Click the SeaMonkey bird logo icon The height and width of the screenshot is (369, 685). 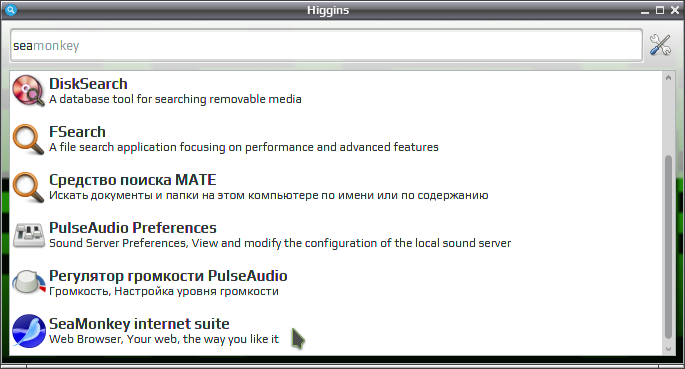pos(29,331)
